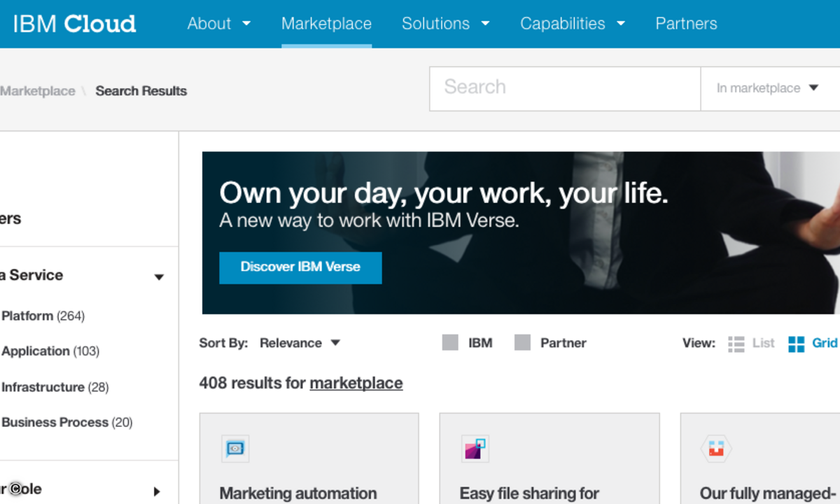Expand the Capabilities dropdown arrow
Viewport: 840px width, 504px height.
click(620, 24)
